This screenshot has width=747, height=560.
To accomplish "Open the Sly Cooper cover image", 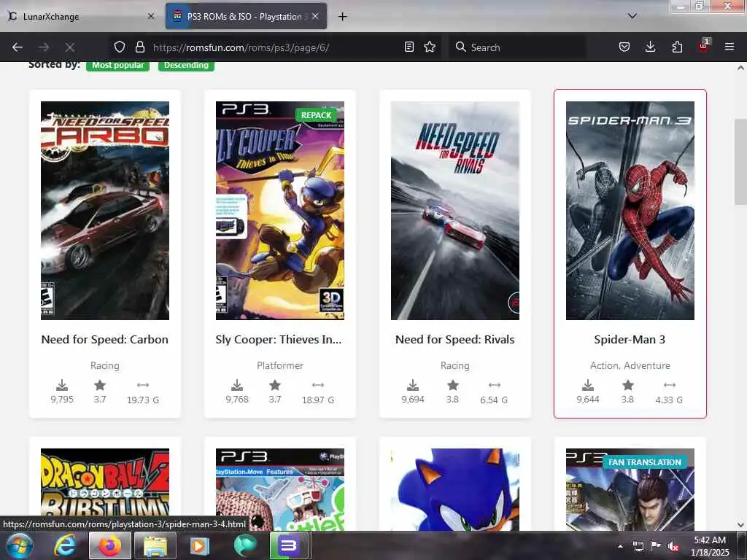I will click(x=280, y=211).
